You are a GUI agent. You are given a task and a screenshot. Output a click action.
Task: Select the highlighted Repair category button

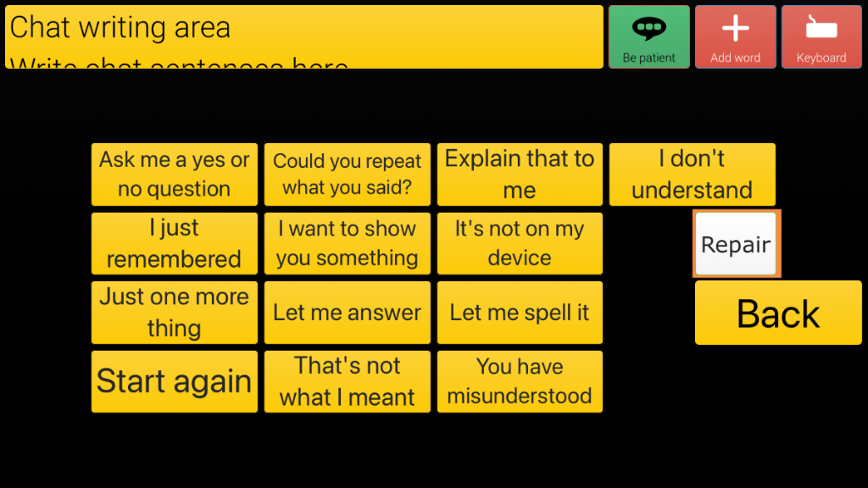click(736, 244)
